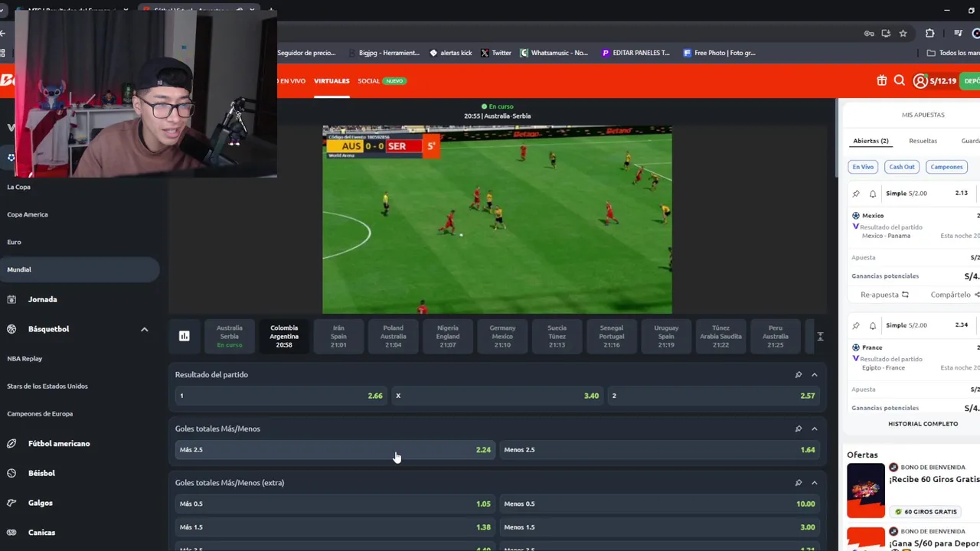Bet on Menos 0.5 at 10.00

[x=659, y=504]
